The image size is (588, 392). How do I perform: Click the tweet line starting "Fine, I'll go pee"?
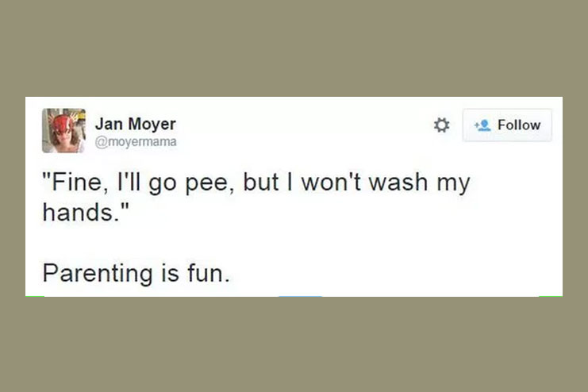click(256, 183)
